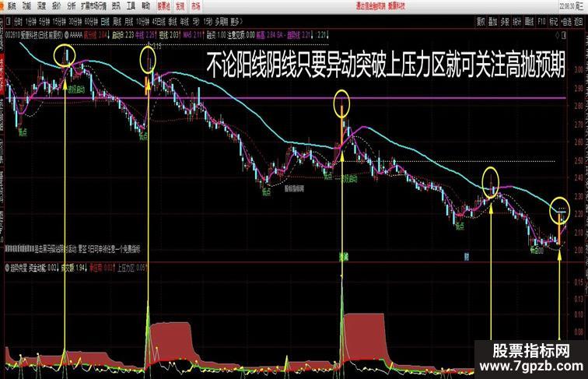Click stock title 002610 爱康科技
588x379 pixels.
[x=35, y=35]
